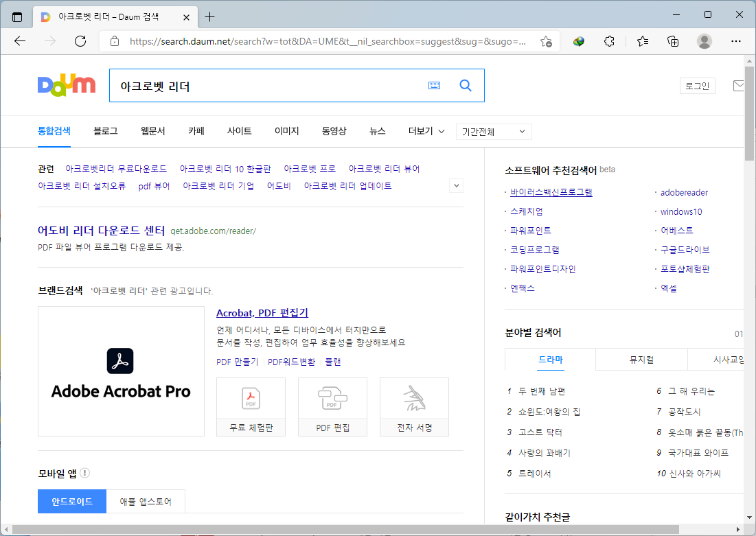Open the 카페 tab
This screenshot has height=536, width=756.
196,131
